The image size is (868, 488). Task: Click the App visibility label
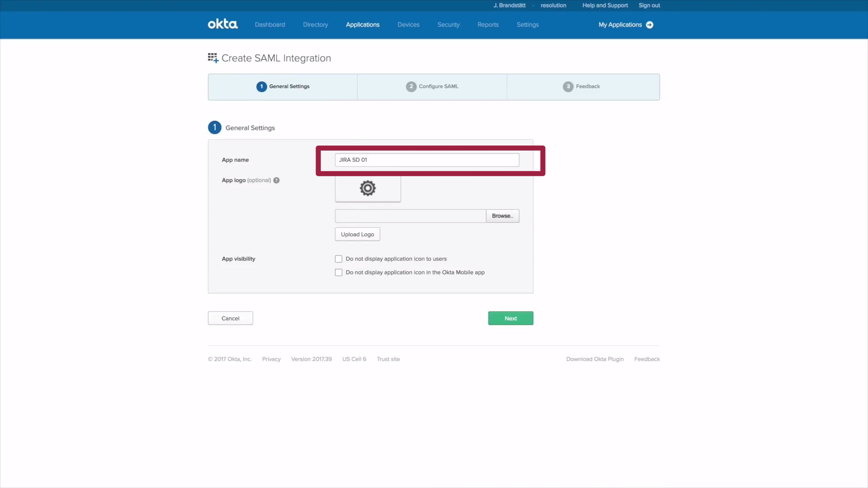[x=238, y=259]
